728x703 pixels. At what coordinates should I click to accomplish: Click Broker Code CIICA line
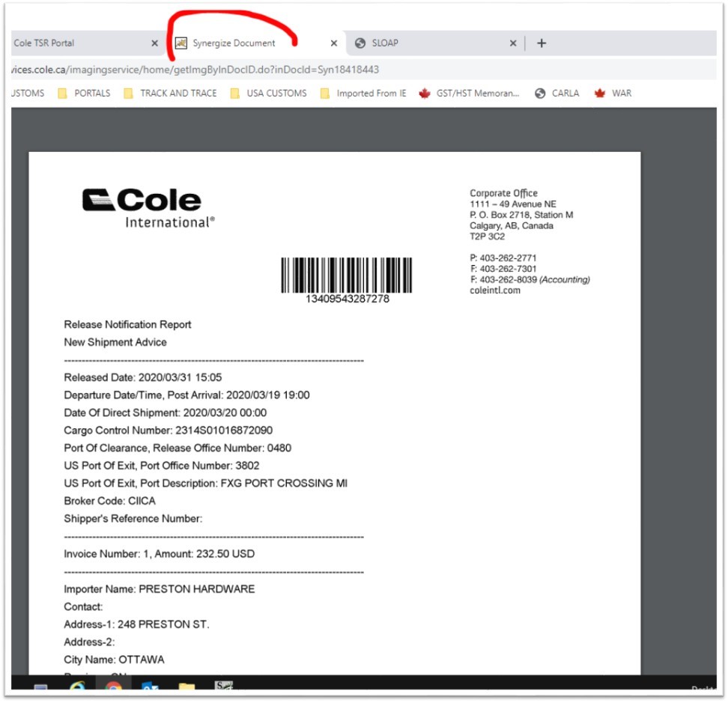tap(109, 501)
